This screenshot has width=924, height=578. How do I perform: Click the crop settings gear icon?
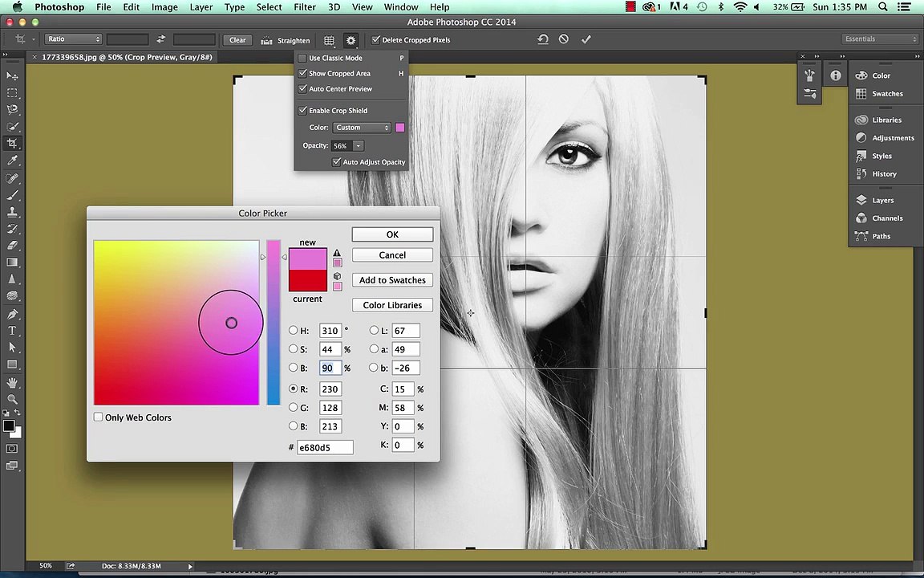click(351, 40)
